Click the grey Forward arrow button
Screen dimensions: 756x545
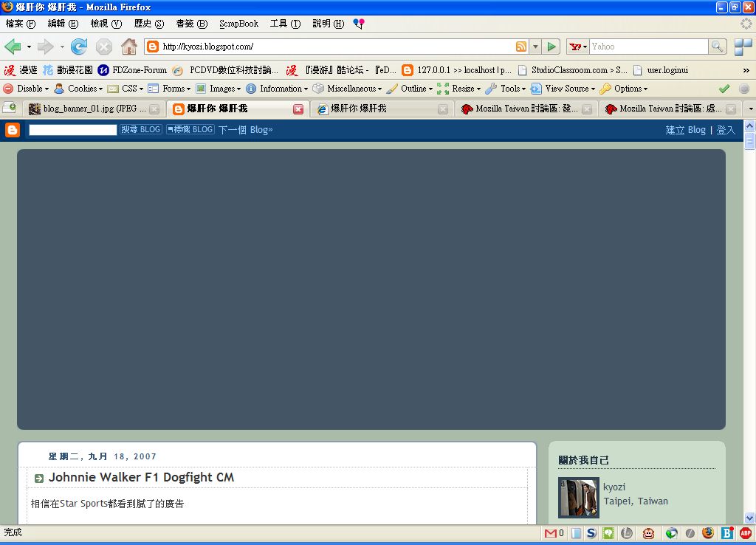[46, 47]
